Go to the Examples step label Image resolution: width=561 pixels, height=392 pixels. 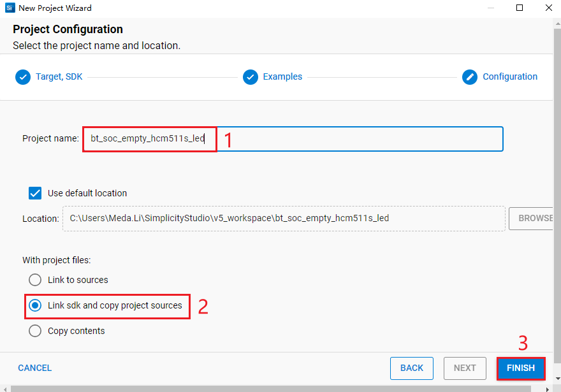282,76
